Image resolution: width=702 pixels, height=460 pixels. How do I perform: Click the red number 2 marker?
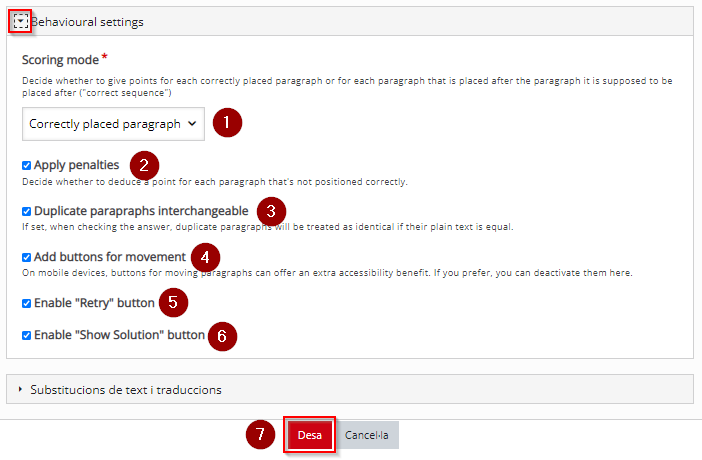pos(144,165)
